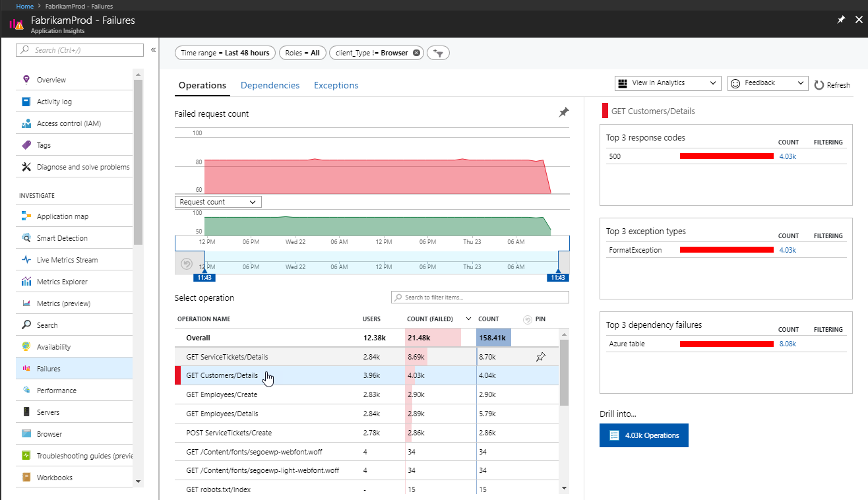868x500 pixels.
Task: Click inside the Search to filter items field
Action: point(480,297)
